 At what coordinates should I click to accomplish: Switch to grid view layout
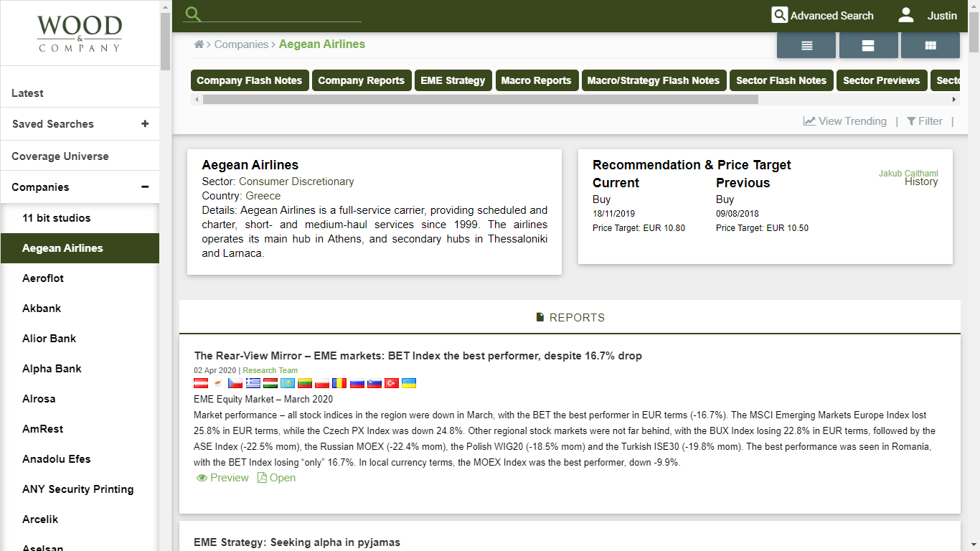click(x=930, y=45)
